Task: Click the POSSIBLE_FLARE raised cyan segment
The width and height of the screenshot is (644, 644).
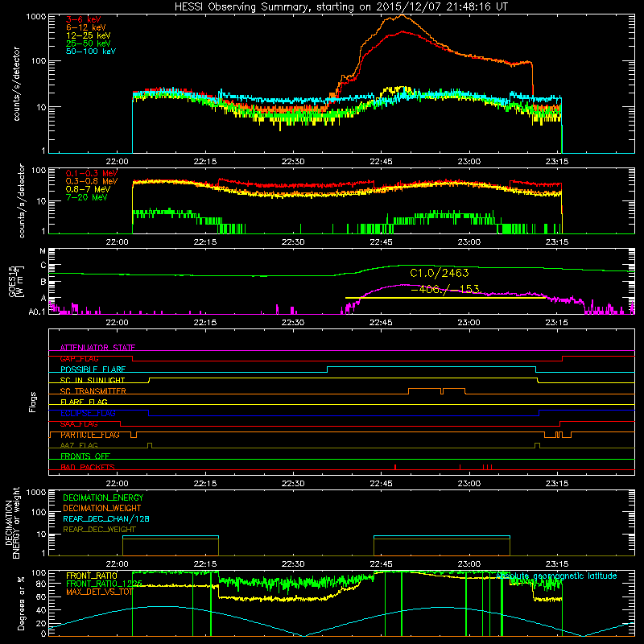Action: coord(431,366)
